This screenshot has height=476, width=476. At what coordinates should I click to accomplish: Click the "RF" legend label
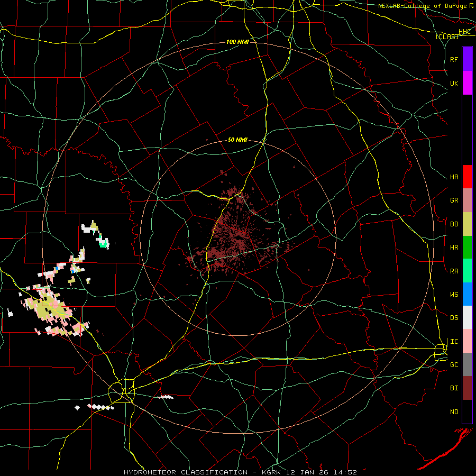(x=454, y=59)
